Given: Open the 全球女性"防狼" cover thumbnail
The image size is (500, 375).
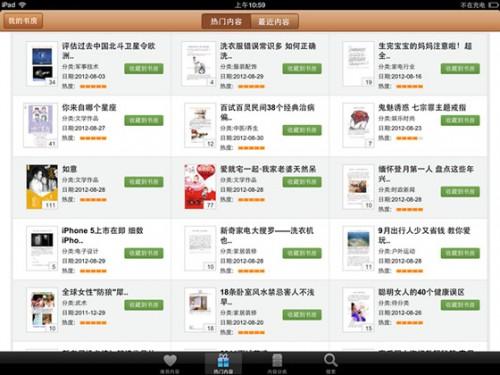Looking at the screenshot, I should (x=42, y=310).
